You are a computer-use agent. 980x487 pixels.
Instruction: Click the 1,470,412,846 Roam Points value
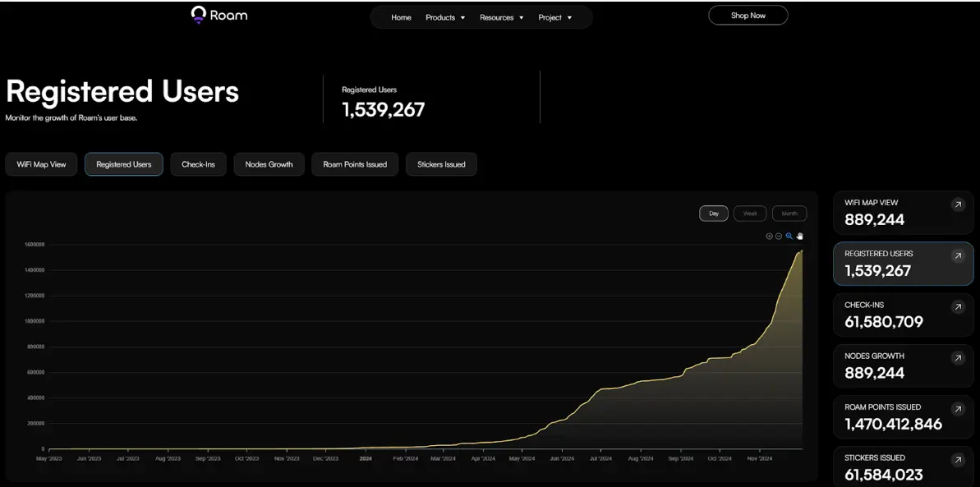(x=893, y=424)
